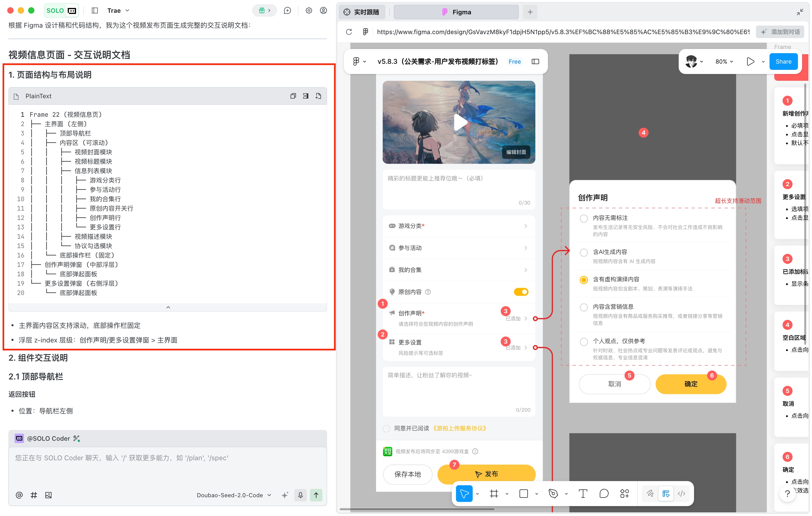
Task: Switch to the 实时跟随 tab
Action: (361, 12)
